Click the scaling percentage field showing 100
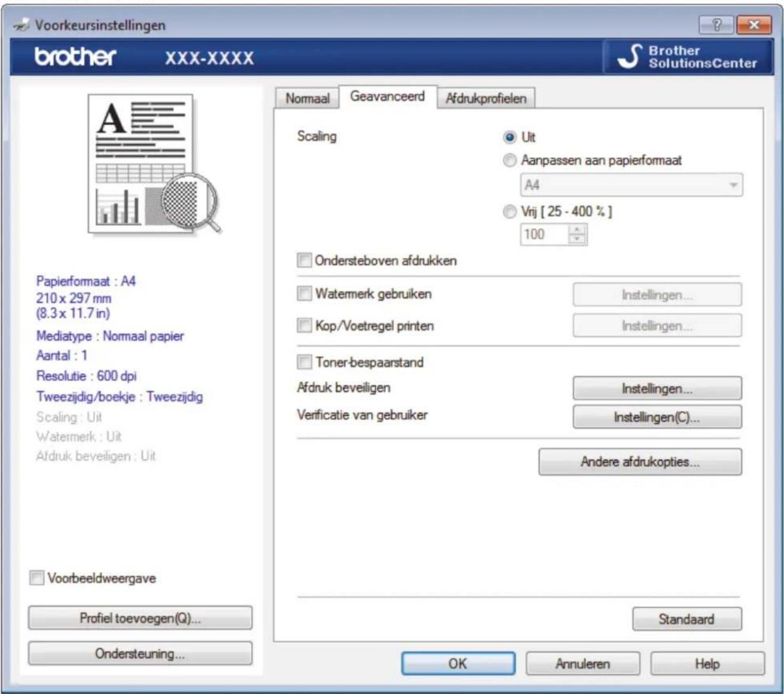The image size is (784, 694). [544, 234]
